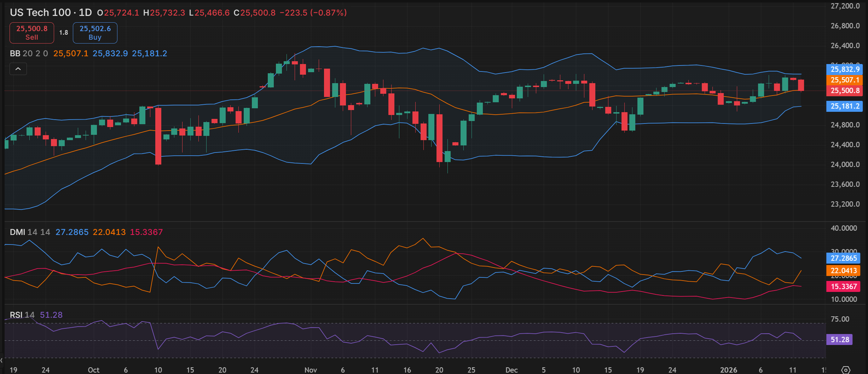Select the RSI 14 indicator legend

(x=22, y=315)
